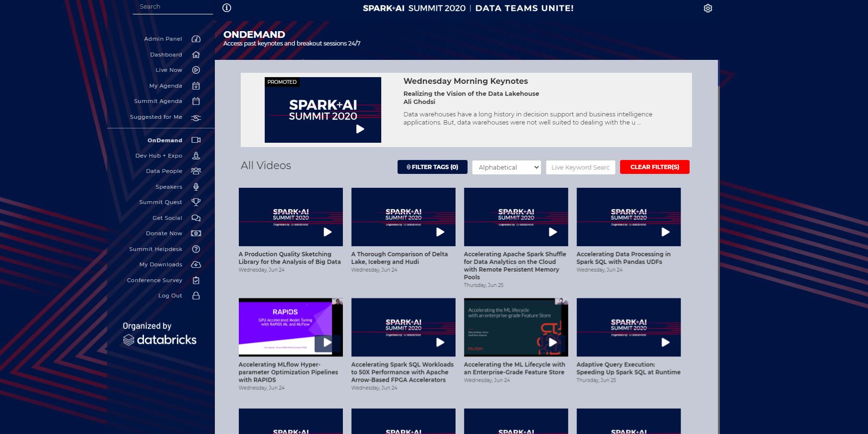This screenshot has height=434, width=868.
Task: Open Live Now sidebar link
Action: [x=169, y=70]
